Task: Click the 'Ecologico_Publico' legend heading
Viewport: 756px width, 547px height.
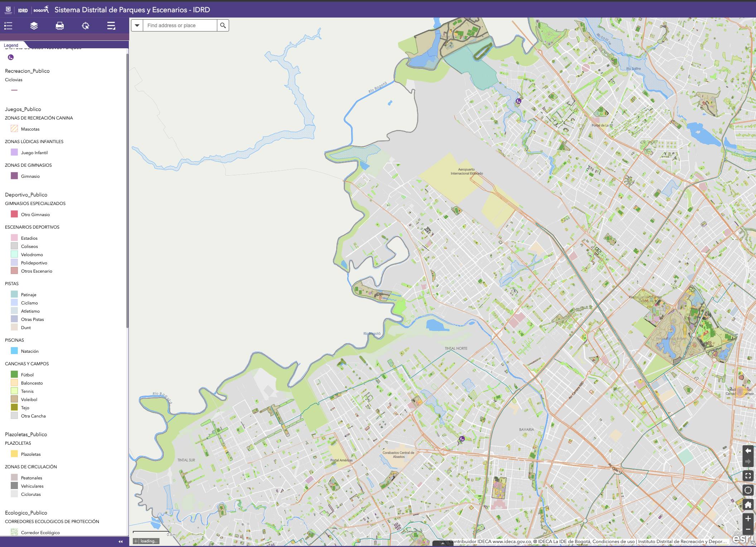Action: [26, 513]
